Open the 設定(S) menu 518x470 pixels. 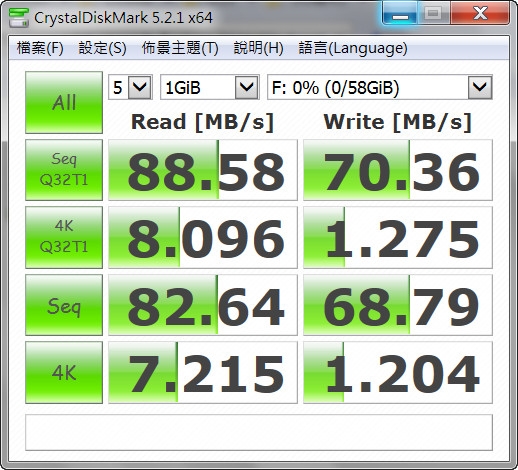102,48
